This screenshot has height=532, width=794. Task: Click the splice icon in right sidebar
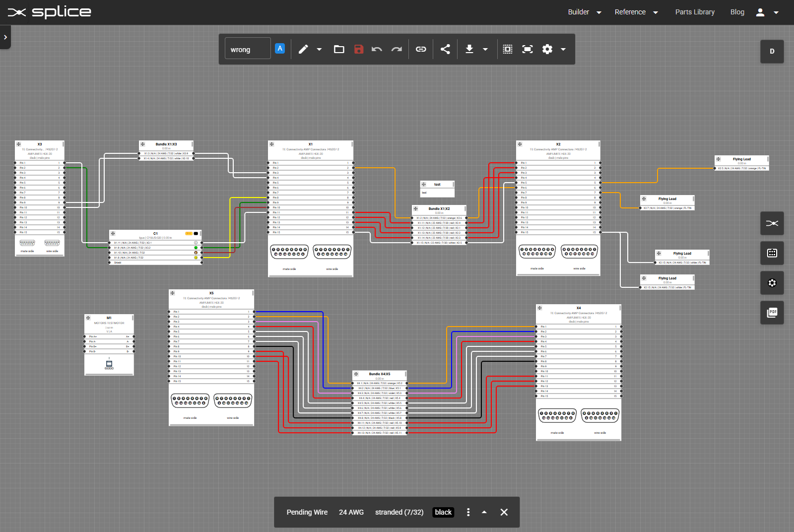[772, 223]
